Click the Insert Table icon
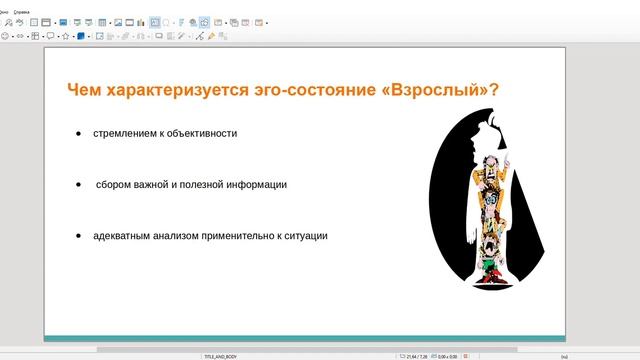The image size is (640, 360). point(102,23)
